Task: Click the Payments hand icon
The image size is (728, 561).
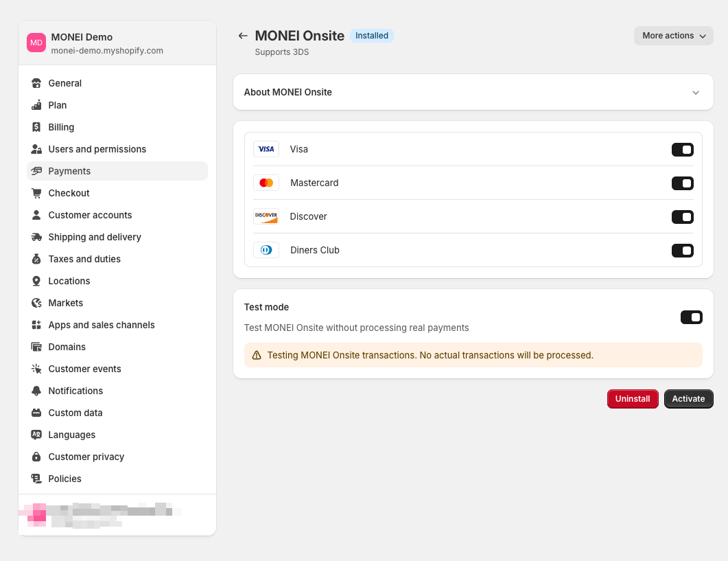Action: (x=36, y=171)
